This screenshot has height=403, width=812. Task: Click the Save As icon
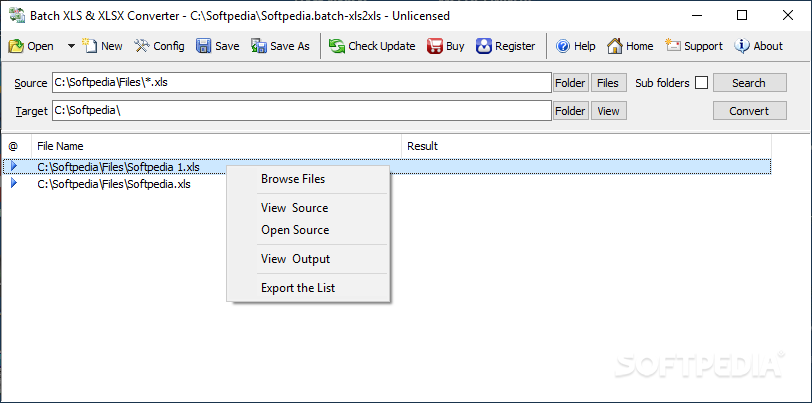(259, 46)
